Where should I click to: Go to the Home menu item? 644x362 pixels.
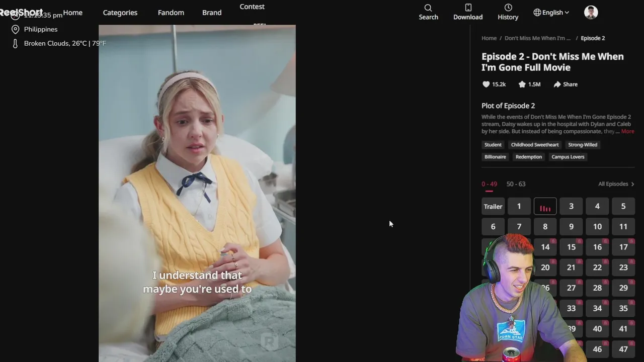73,13
